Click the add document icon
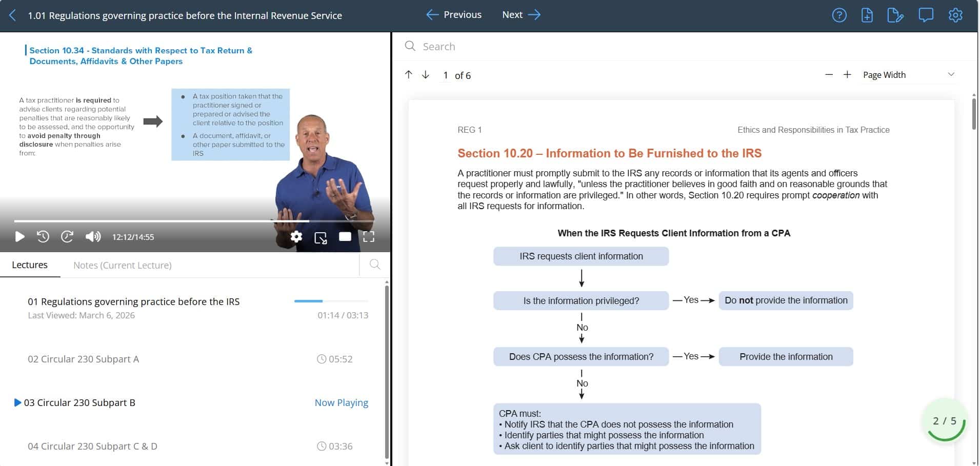The width and height of the screenshot is (980, 466). pyautogui.click(x=867, y=15)
